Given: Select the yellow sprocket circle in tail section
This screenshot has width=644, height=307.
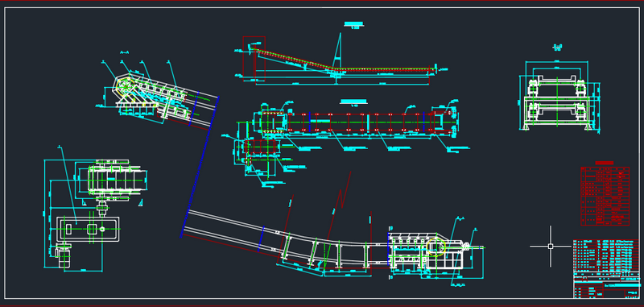Looking at the screenshot, I should click(x=436, y=247).
